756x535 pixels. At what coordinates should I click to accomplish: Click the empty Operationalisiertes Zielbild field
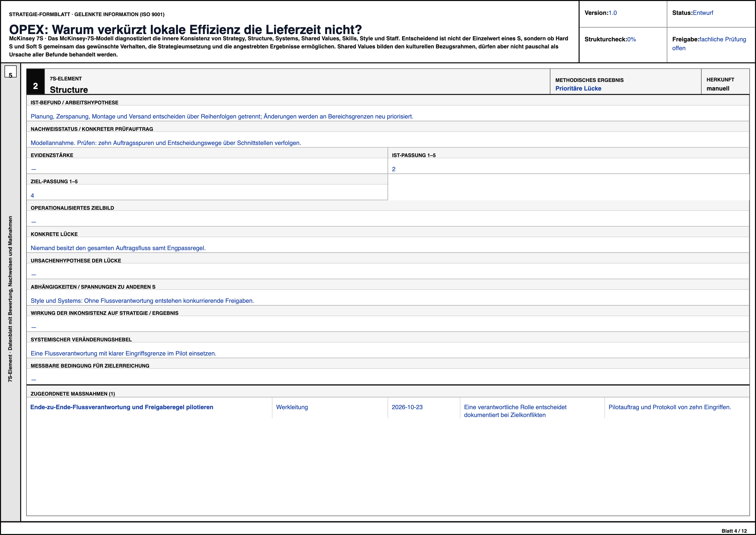388,219
